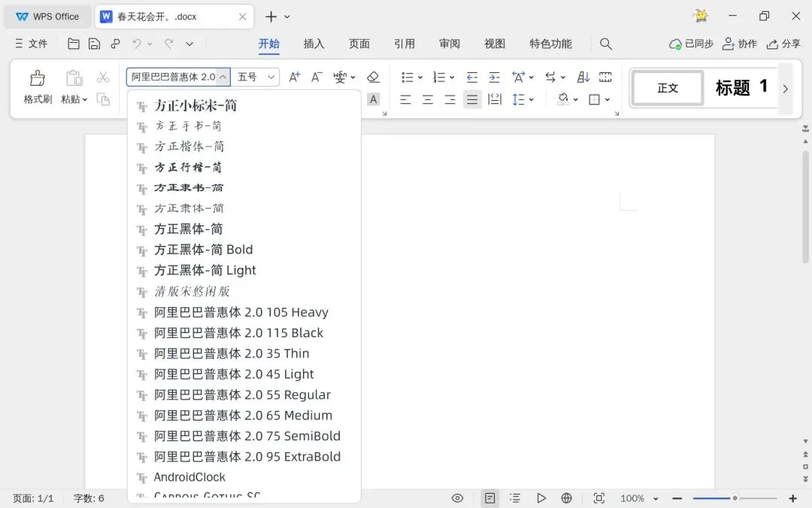This screenshot has height=508, width=812.
Task: Open the file folder icon in quick toolbar
Action: coord(74,44)
